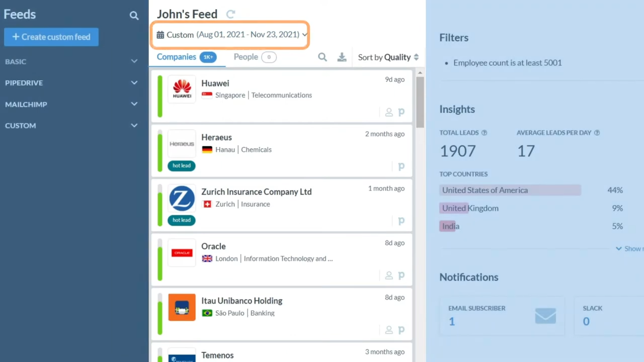Open the Zurich Insurance Company logo thumbnail

tap(182, 199)
